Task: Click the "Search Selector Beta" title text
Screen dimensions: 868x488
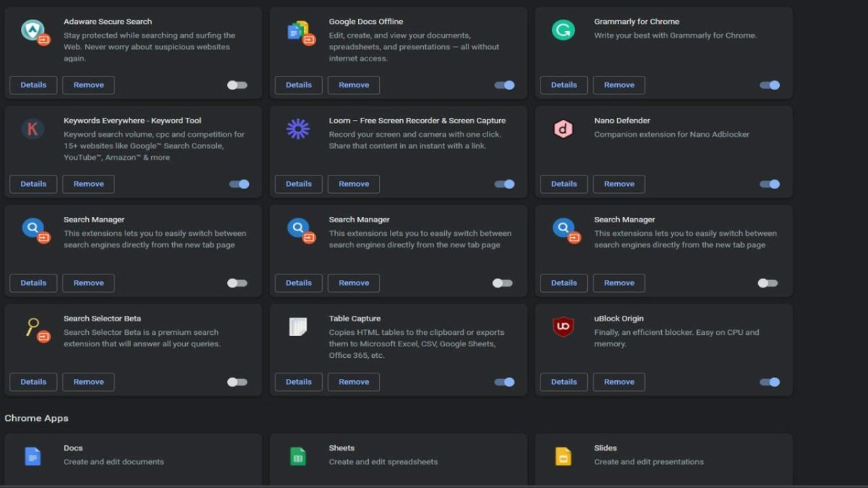Action: click(102, 319)
